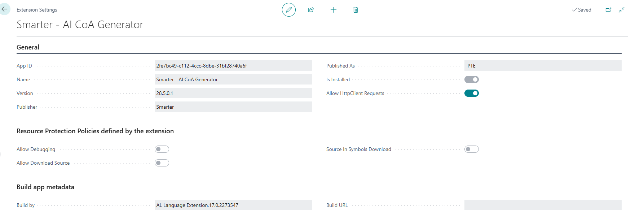644x221 pixels.
Task: Click the Name label
Action: tap(23, 79)
